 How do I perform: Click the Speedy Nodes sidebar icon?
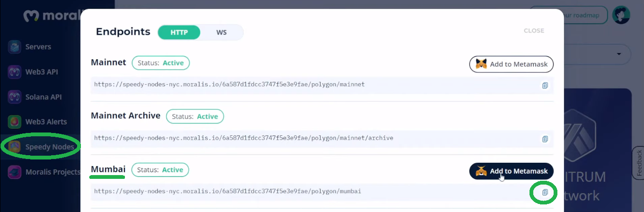pyautogui.click(x=15, y=147)
